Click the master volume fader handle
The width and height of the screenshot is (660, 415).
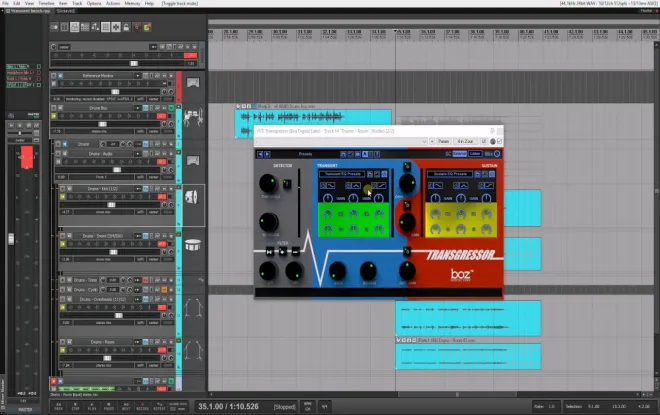pos(11,239)
